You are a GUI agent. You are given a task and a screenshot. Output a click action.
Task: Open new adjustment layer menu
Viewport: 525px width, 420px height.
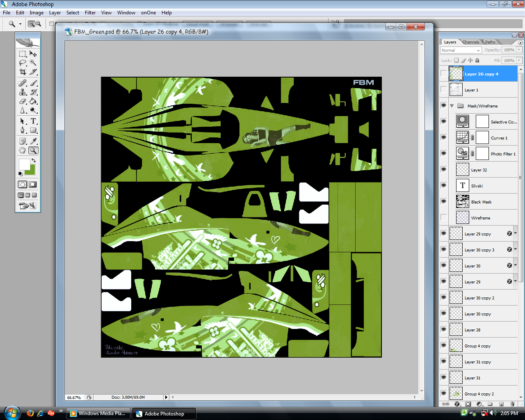(479, 404)
